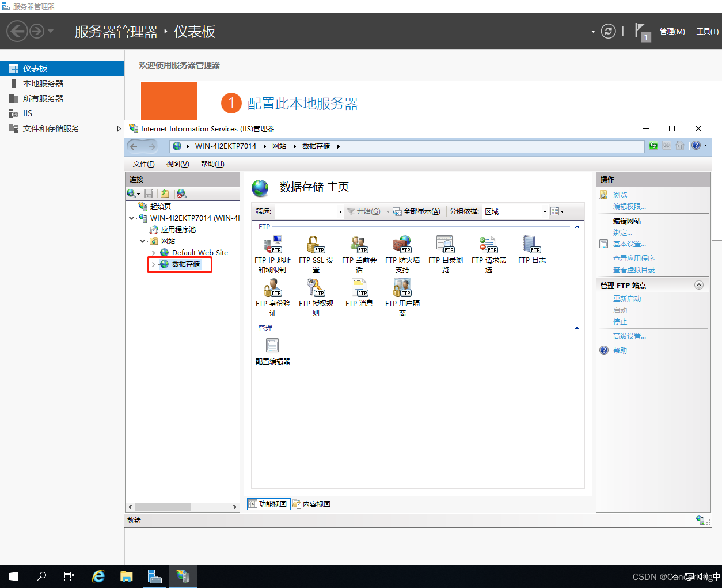Click 全部显示(A) button
This screenshot has height=588, width=722.
click(x=417, y=211)
